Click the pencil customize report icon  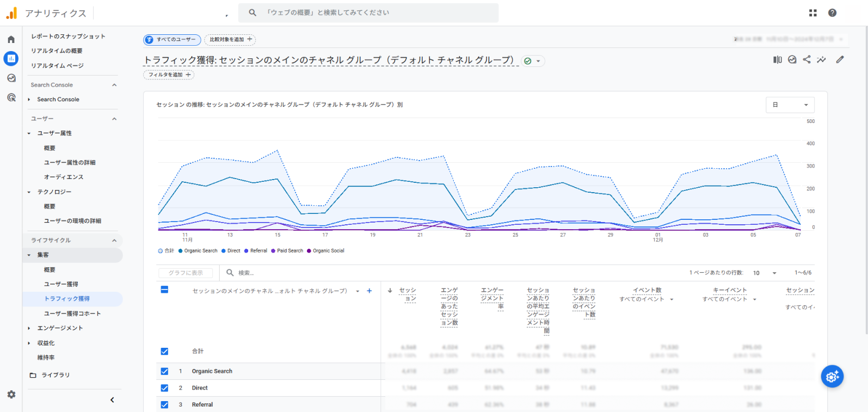coord(840,60)
